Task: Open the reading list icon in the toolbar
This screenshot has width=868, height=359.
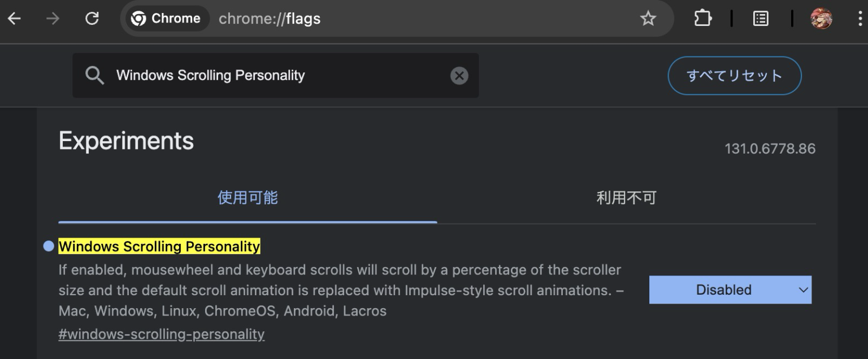Action: click(761, 19)
